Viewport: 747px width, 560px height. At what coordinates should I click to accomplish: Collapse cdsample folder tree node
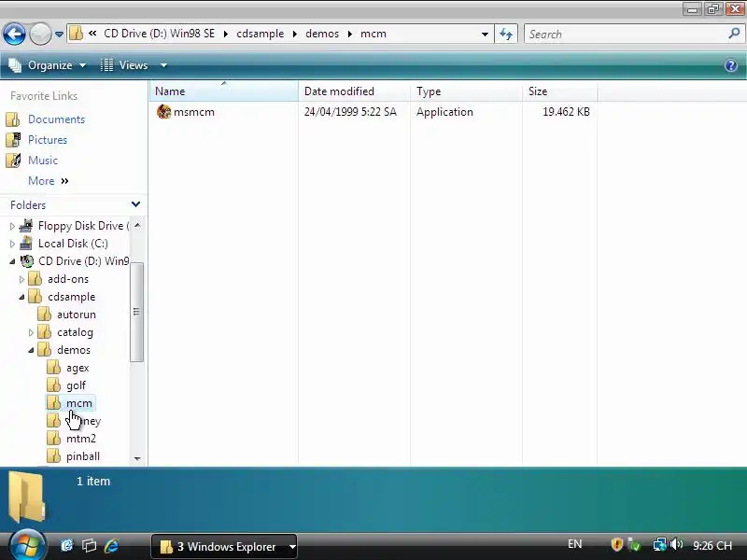coord(21,297)
